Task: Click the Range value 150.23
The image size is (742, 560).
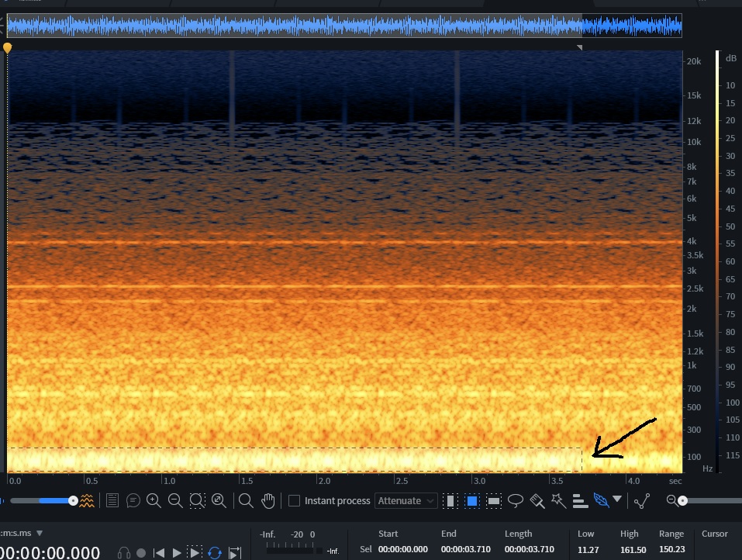Action: 672,549
